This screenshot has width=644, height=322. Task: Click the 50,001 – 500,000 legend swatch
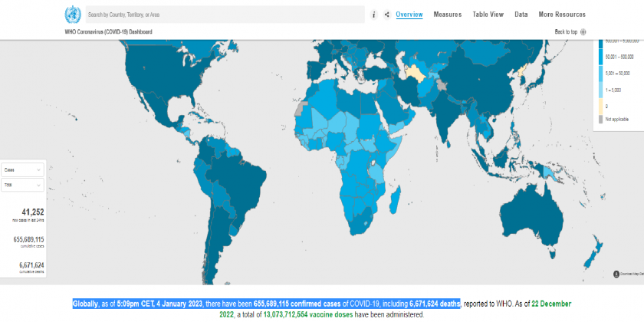point(600,57)
